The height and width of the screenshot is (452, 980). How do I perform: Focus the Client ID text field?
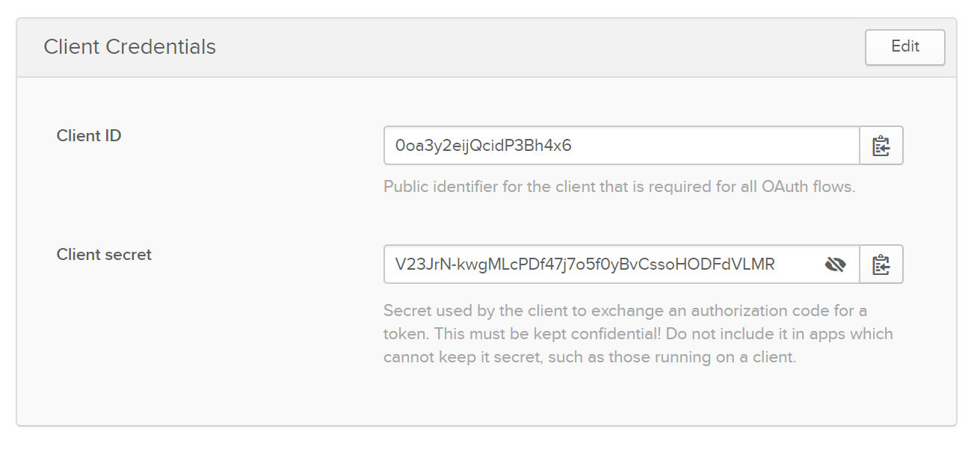(x=620, y=146)
